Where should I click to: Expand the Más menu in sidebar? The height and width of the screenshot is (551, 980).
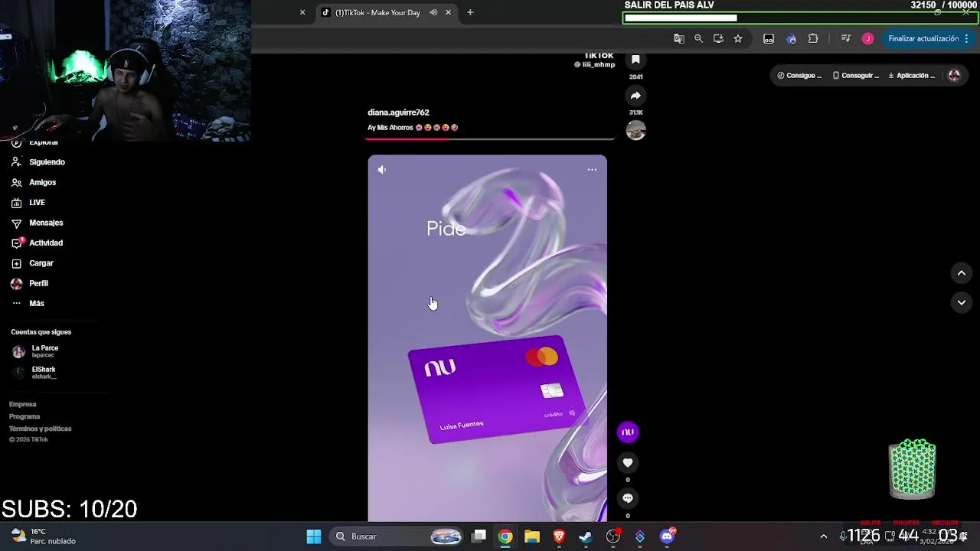point(28,304)
